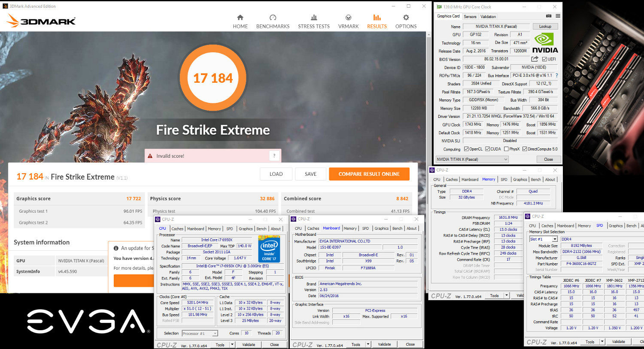Click the Save result button
Screen dimensions: 644x349
click(x=310, y=174)
